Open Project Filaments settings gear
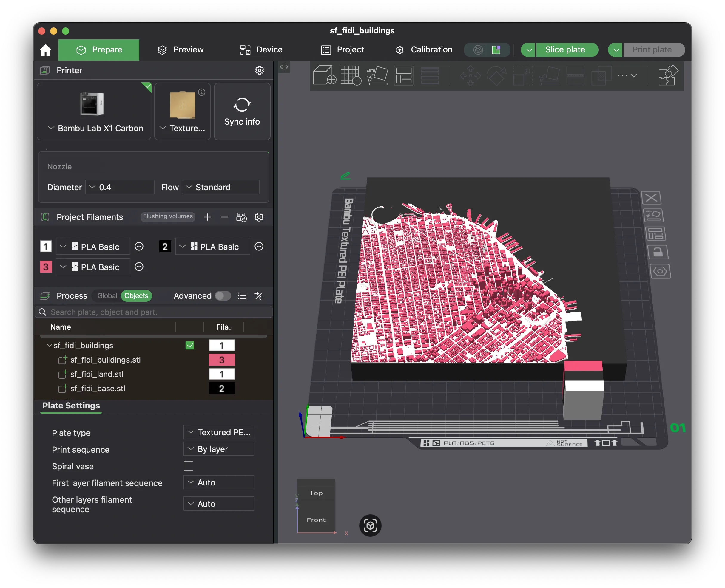This screenshot has width=725, height=588. pyautogui.click(x=259, y=217)
